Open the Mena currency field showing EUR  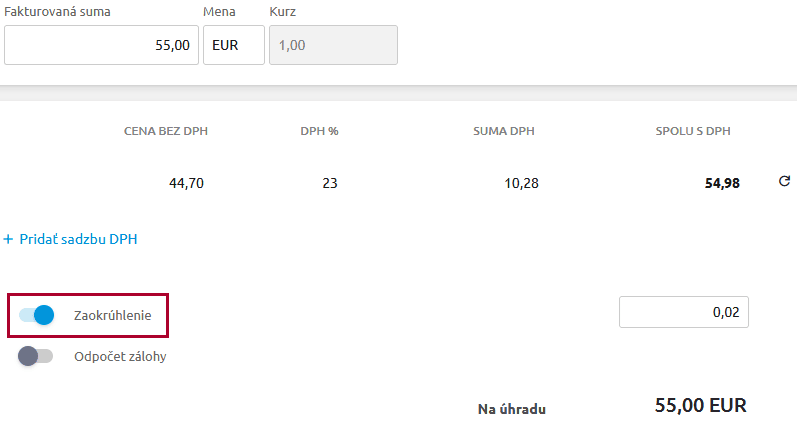pos(233,45)
